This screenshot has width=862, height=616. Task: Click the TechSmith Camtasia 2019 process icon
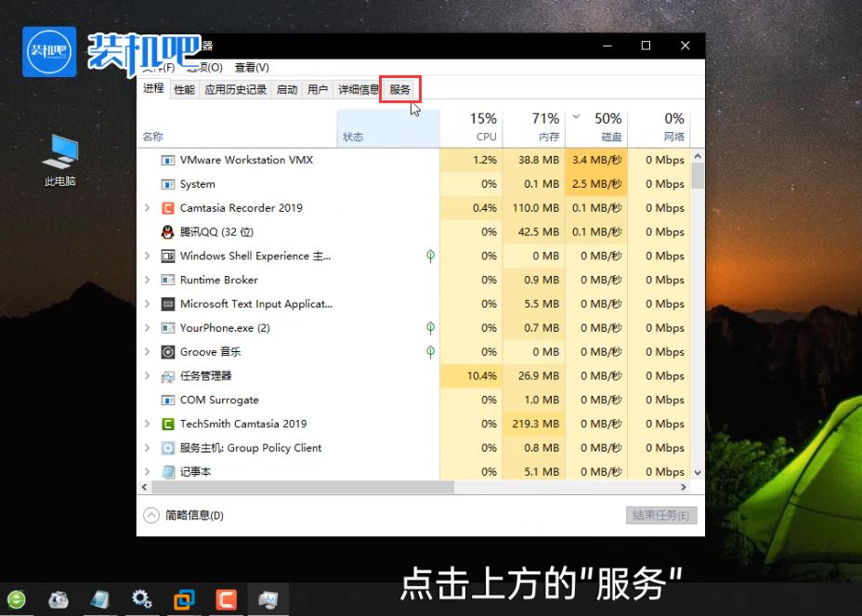(x=169, y=424)
